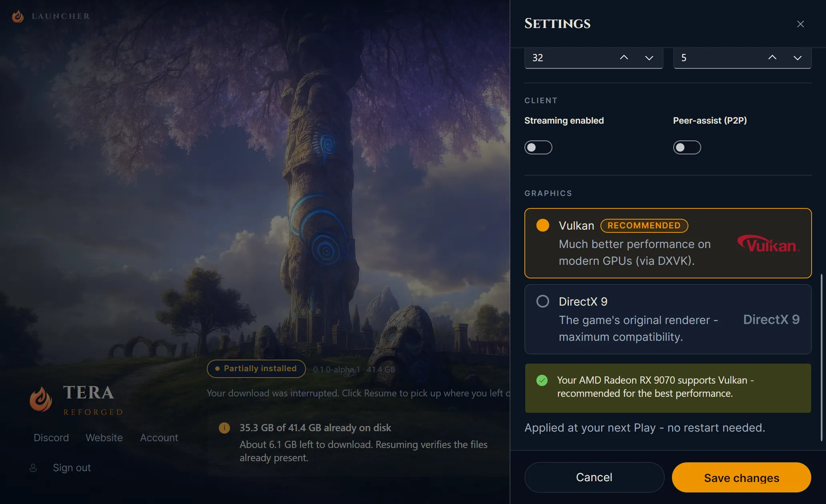Close the Settings panel with X
Viewport: 826px width, 504px height.
[800, 24]
